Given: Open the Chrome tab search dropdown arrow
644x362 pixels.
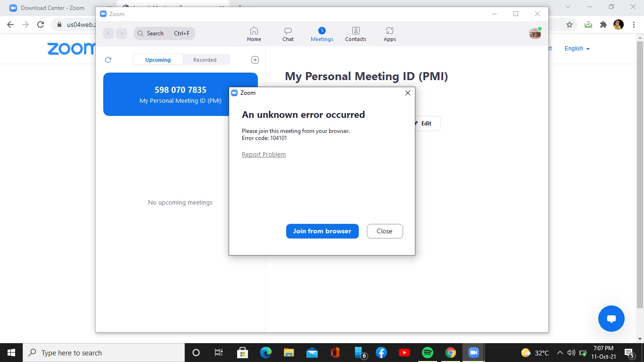Looking at the screenshot, I should point(568,7).
